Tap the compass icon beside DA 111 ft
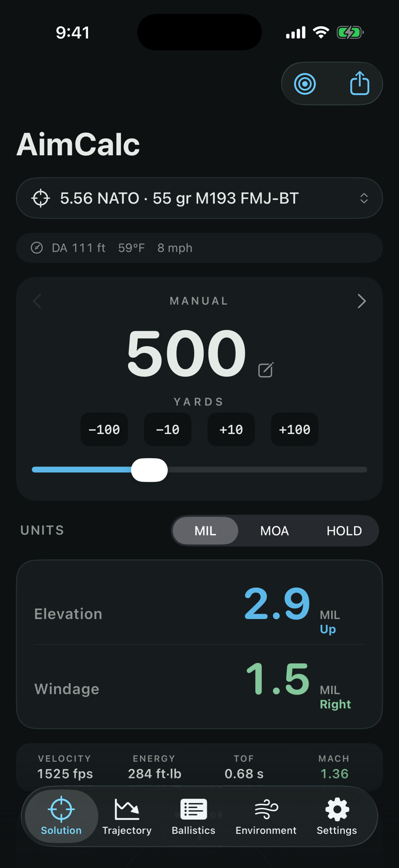The image size is (399, 868). [x=37, y=248]
